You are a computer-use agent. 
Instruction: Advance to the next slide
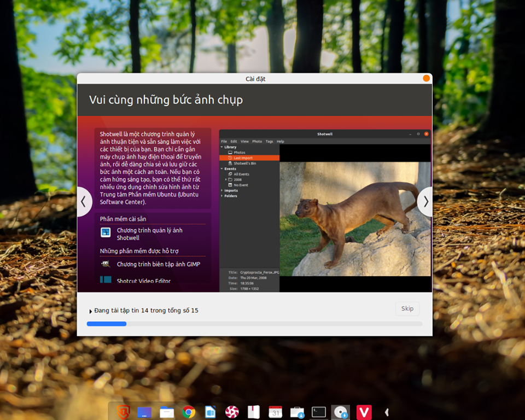coord(425,202)
